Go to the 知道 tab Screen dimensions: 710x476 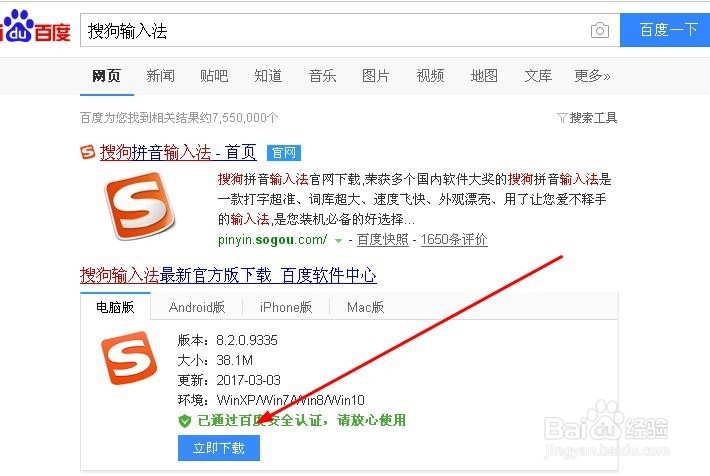pos(268,76)
